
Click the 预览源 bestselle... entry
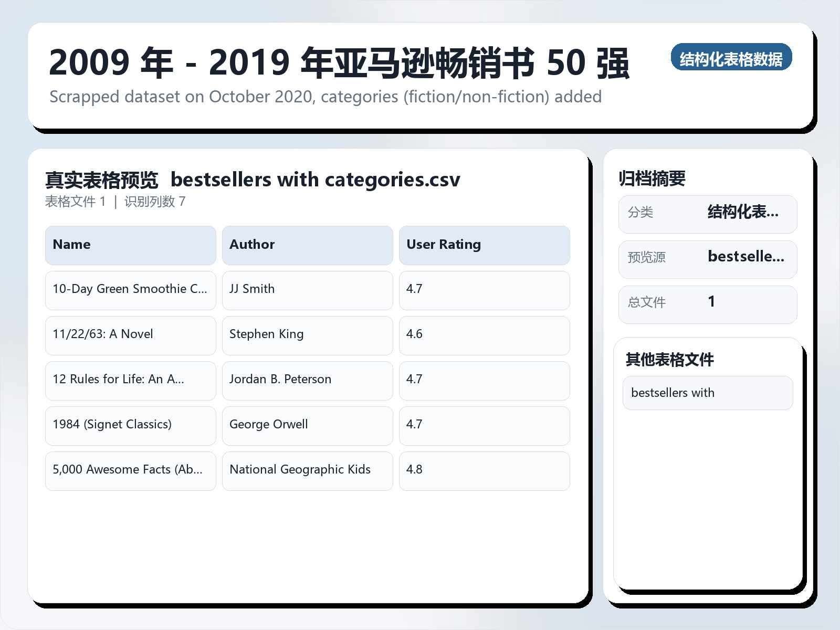[x=708, y=259]
